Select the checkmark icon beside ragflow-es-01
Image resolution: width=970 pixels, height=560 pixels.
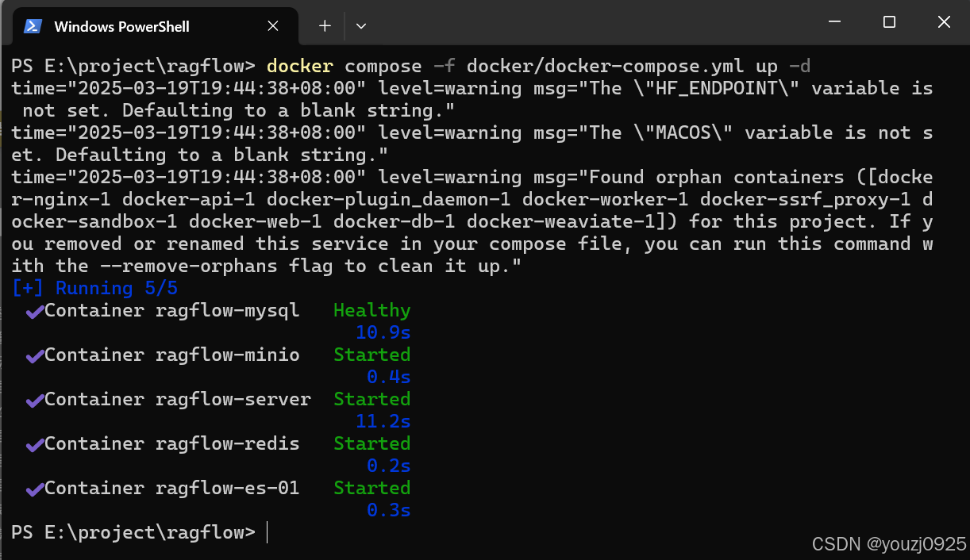(33, 488)
